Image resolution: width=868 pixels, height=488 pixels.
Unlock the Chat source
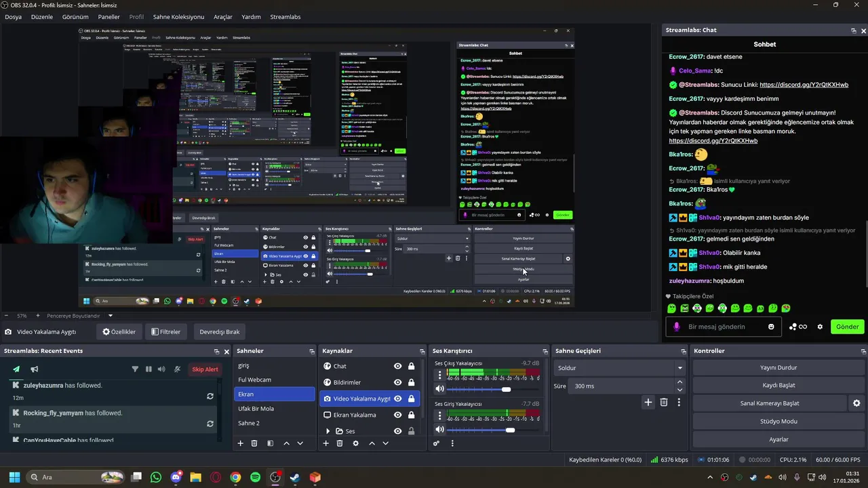click(x=411, y=366)
